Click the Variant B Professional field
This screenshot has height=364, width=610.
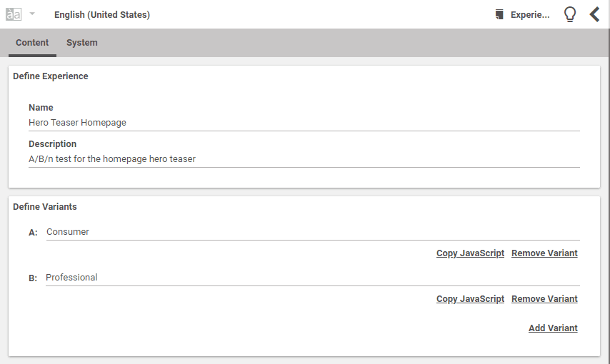coord(312,278)
